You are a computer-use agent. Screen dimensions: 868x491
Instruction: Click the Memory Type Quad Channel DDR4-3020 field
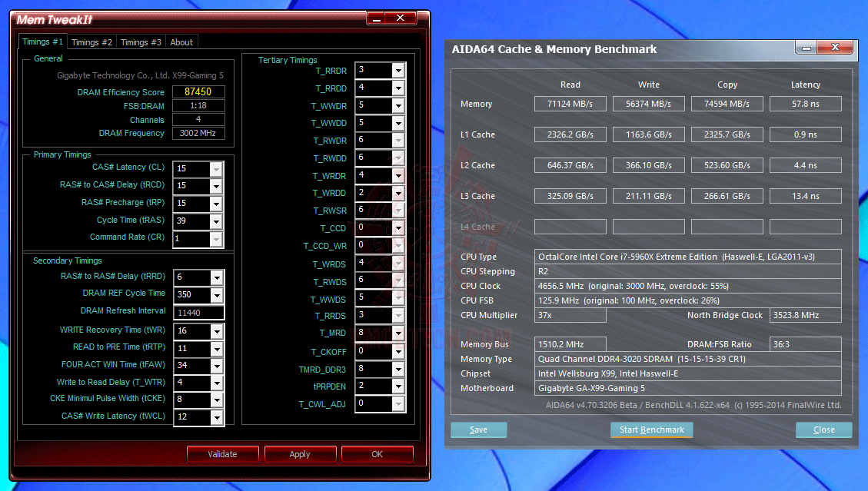pos(687,360)
